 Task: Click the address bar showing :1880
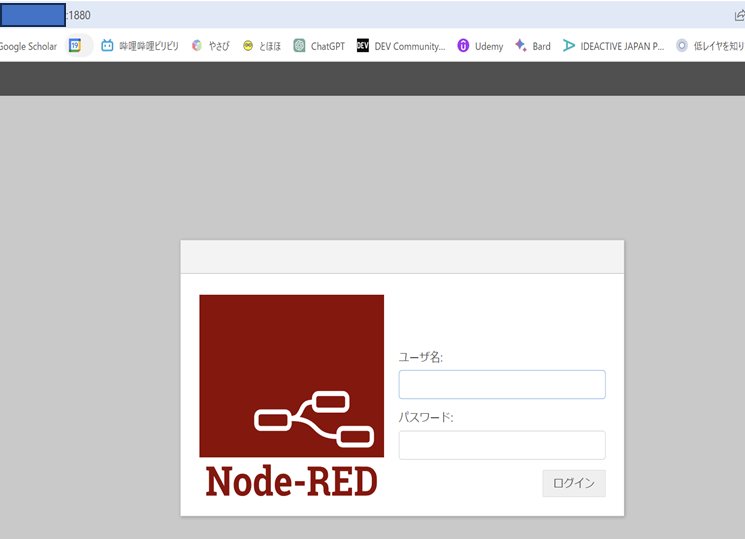[x=371, y=15]
